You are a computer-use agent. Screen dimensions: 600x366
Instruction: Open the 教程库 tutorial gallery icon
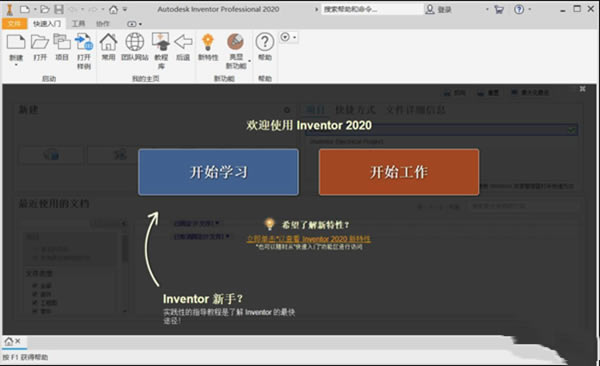pos(161,42)
